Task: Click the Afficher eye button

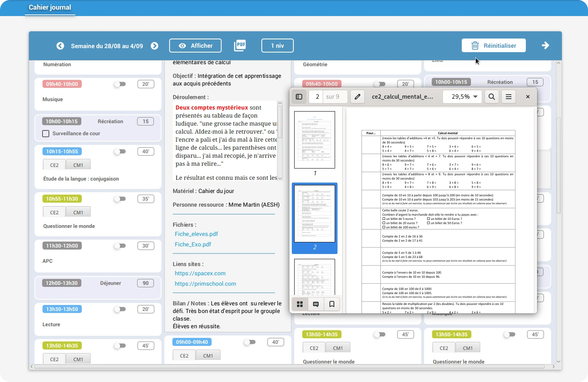Action: pos(195,46)
